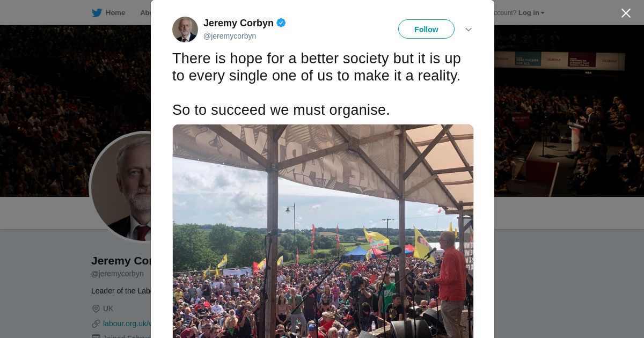Open the Jeremy Corbyn name link in the tweet header
The width and height of the screenshot is (644, 338).
click(238, 23)
